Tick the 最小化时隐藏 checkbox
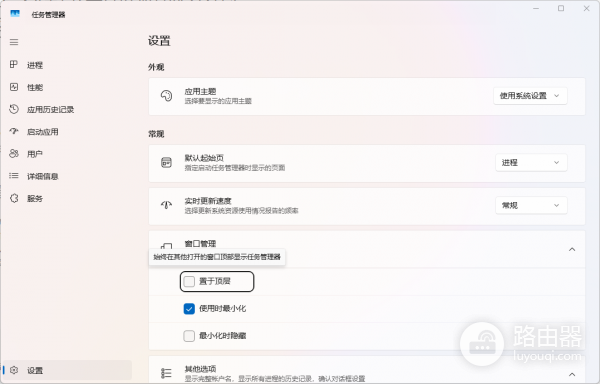600x384 pixels. pyautogui.click(x=189, y=336)
